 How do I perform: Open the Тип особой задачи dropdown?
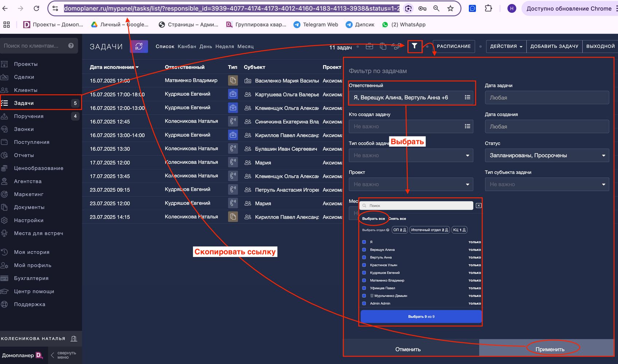411,155
